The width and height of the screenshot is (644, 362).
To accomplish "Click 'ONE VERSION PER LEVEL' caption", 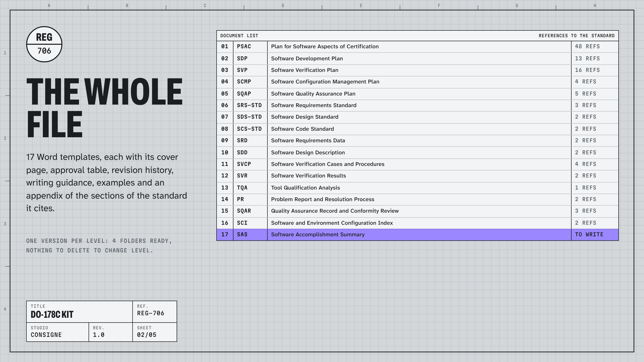I will coord(99,246).
